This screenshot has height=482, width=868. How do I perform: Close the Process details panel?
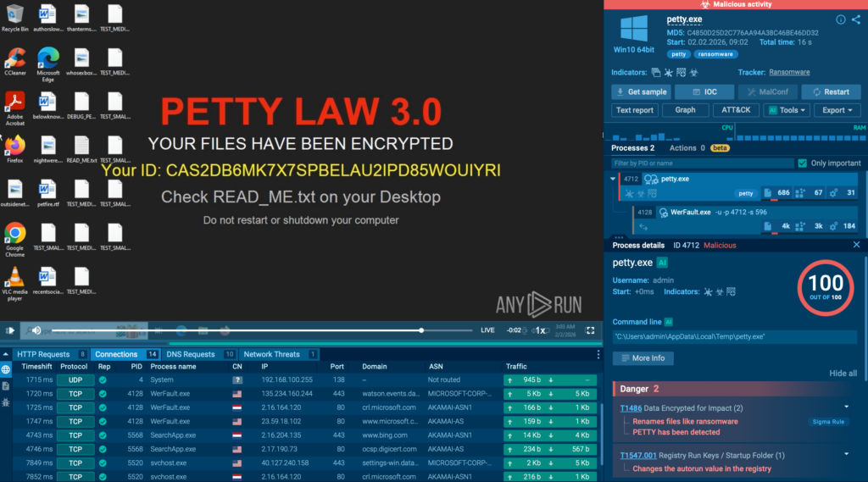856,245
